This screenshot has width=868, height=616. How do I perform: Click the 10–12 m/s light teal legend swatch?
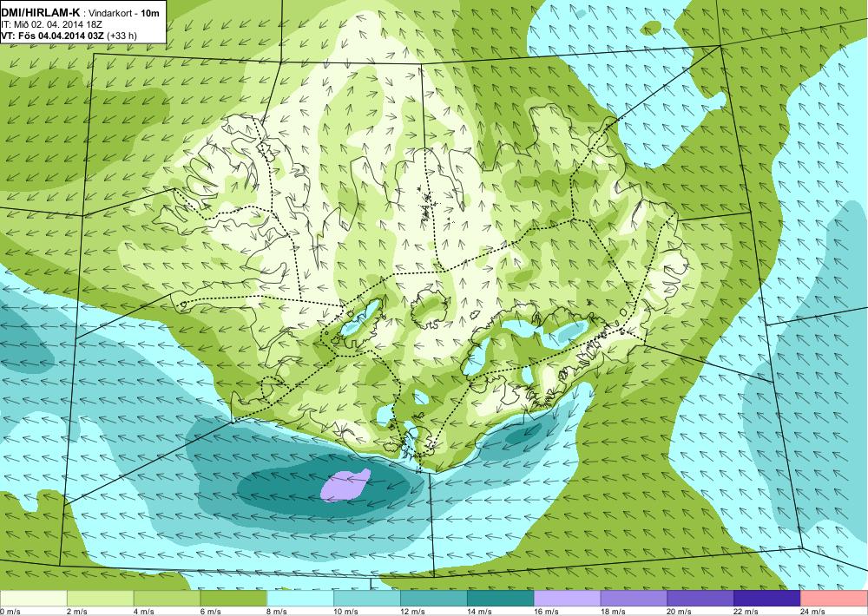[367, 599]
